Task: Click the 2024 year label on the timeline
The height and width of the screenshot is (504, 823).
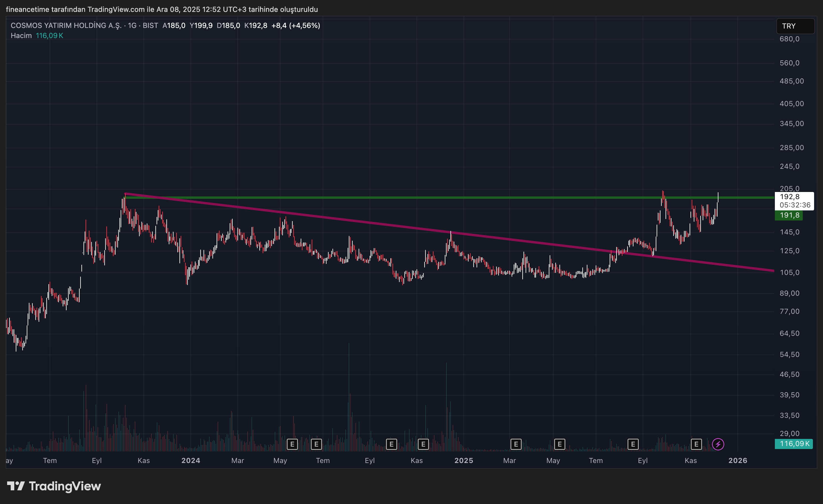Action: coord(190,460)
